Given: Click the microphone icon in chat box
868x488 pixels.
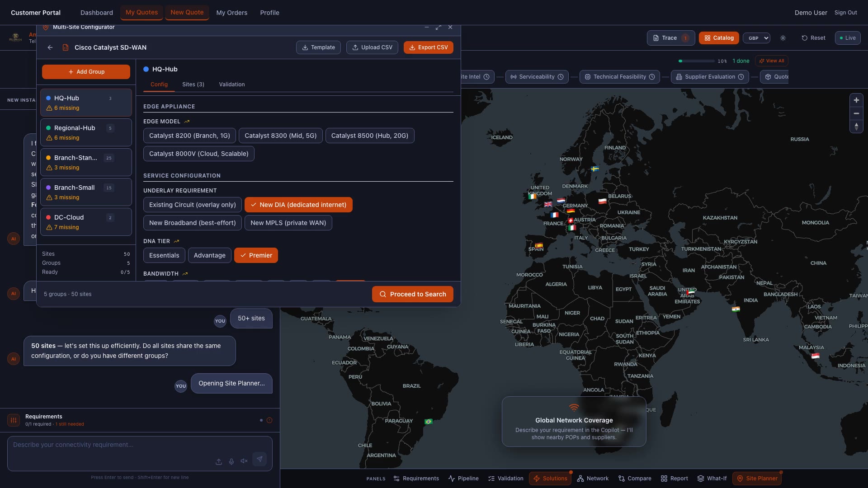Looking at the screenshot, I should point(231,461).
